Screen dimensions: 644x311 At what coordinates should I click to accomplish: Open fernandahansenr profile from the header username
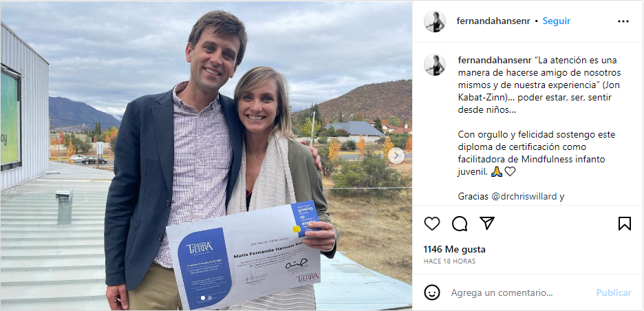click(x=493, y=21)
